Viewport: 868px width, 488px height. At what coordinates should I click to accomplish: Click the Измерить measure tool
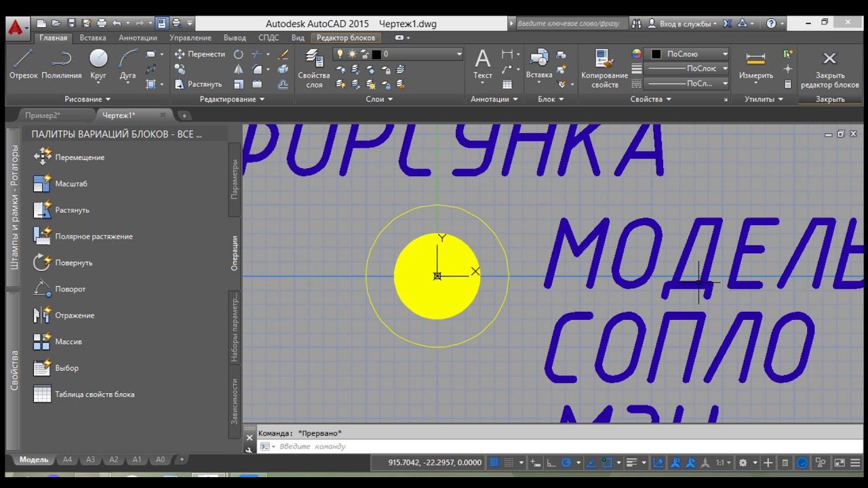tap(755, 65)
